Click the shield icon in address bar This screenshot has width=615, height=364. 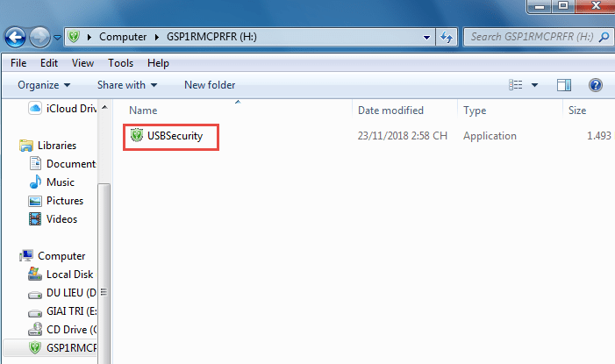[74, 37]
